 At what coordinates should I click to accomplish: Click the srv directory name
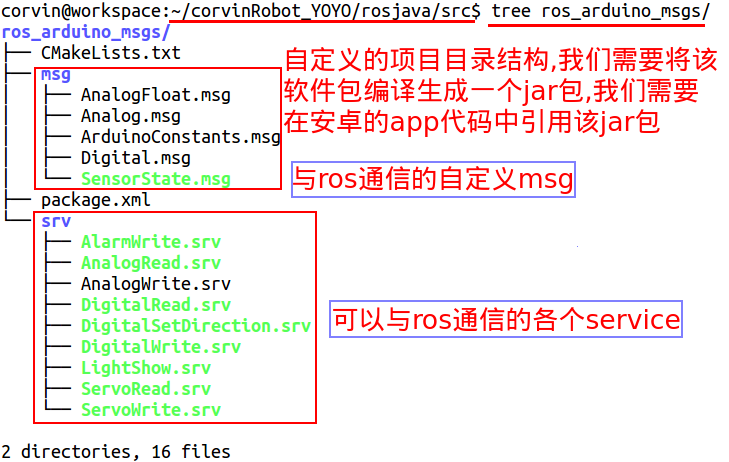point(56,221)
